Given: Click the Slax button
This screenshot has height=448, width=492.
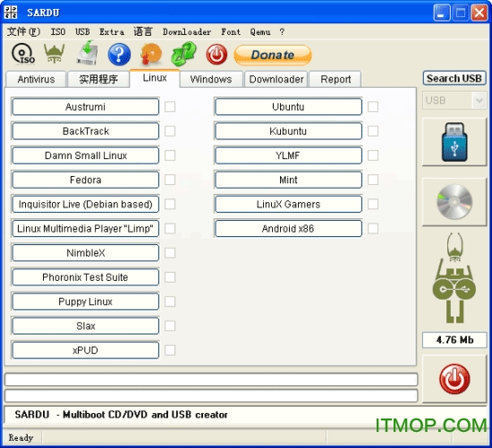Looking at the screenshot, I should pyautogui.click(x=85, y=325).
